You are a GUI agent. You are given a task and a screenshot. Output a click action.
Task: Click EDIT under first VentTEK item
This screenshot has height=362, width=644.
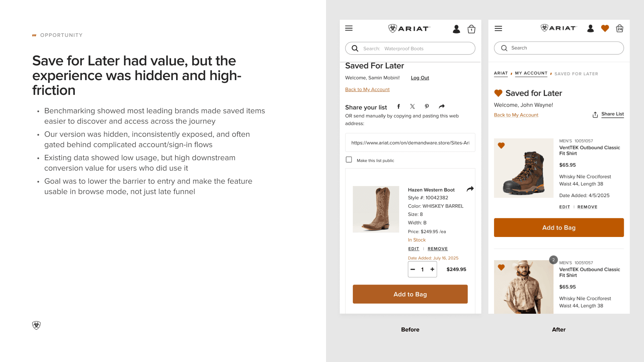click(565, 207)
